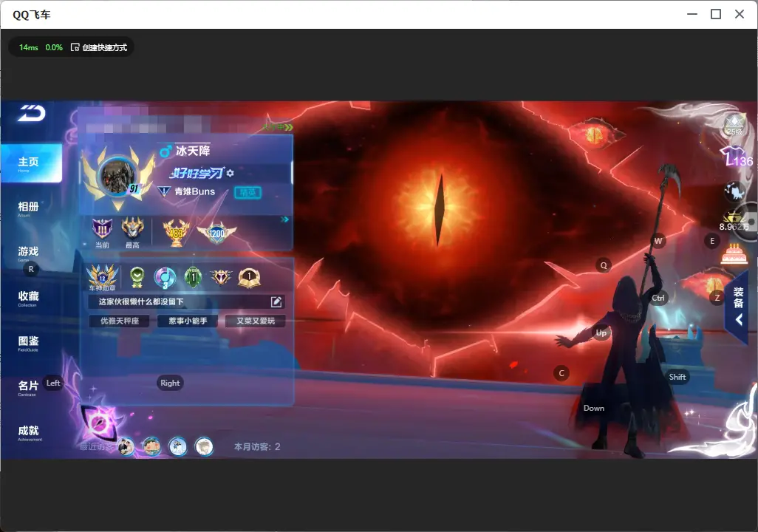Open first recent visitor avatar with couple photo
This screenshot has width=758, height=532.
coord(126,447)
